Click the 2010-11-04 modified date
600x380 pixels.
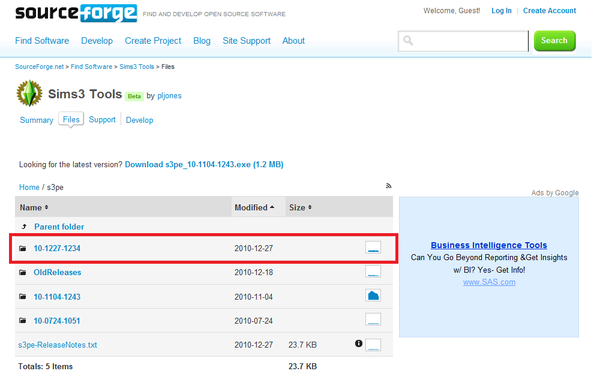[254, 297]
